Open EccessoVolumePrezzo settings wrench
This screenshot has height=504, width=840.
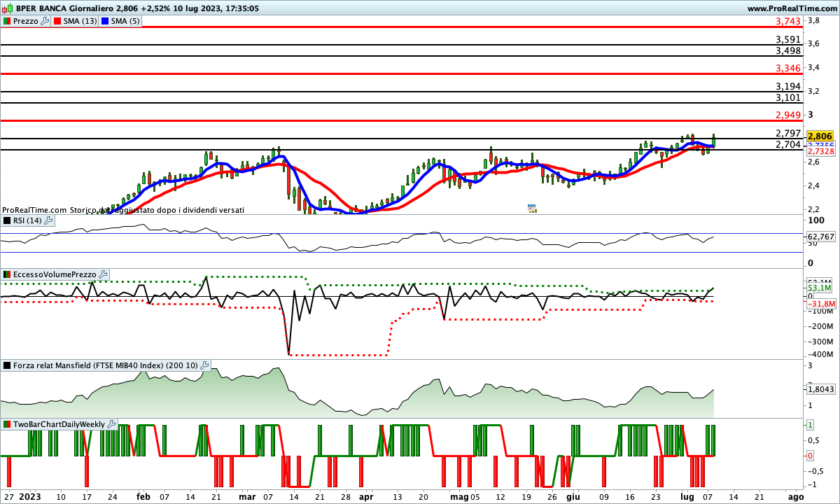coord(103,274)
